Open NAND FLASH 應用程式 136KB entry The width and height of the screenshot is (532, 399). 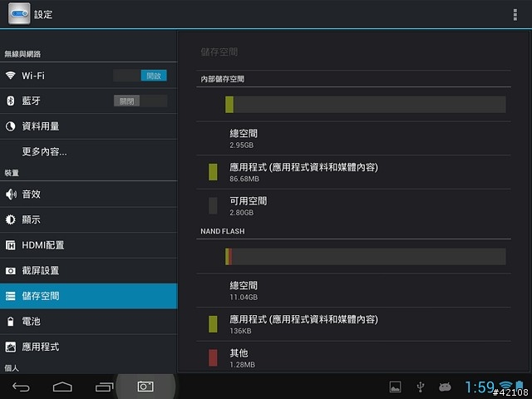click(x=353, y=324)
